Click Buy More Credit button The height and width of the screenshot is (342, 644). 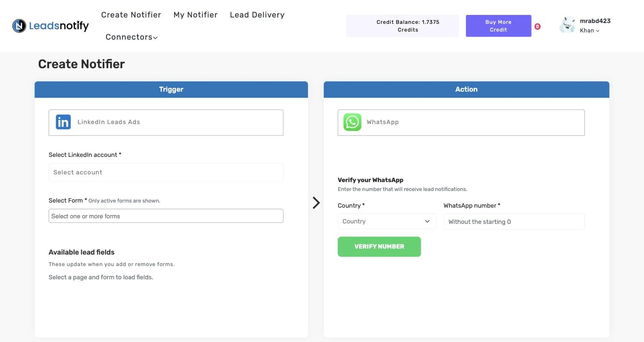(498, 26)
